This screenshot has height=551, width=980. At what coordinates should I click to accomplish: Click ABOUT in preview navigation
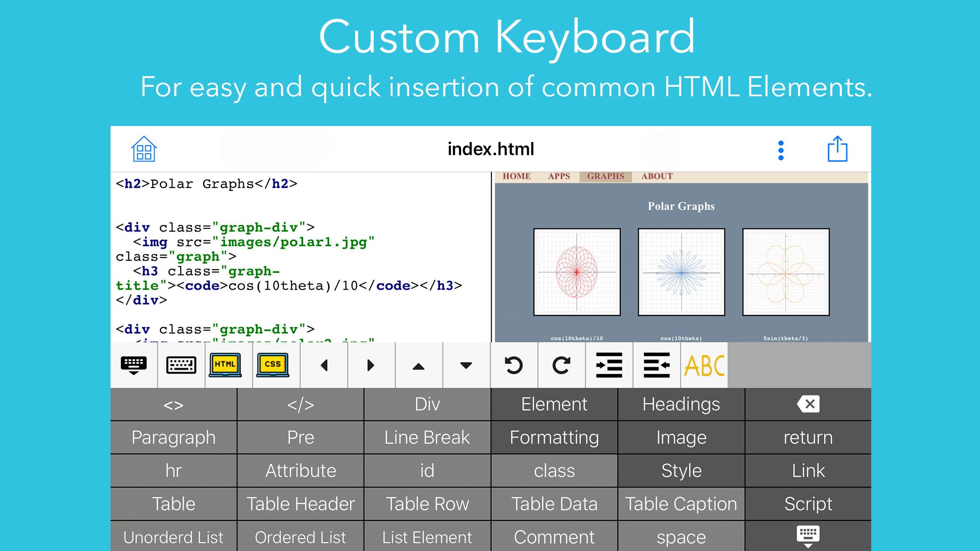click(x=657, y=176)
